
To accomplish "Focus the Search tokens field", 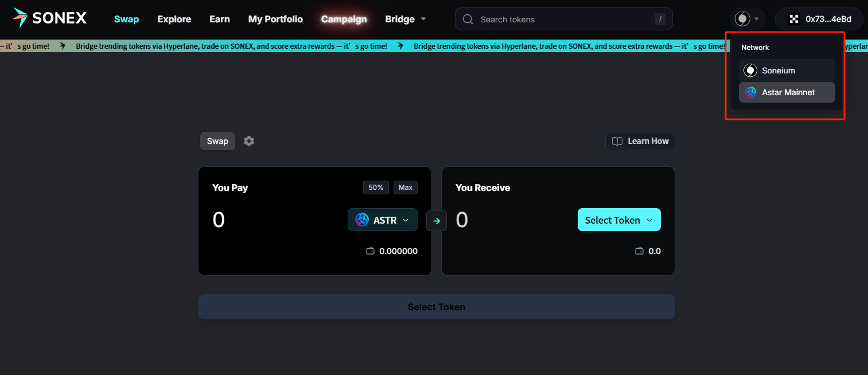I will click(564, 19).
